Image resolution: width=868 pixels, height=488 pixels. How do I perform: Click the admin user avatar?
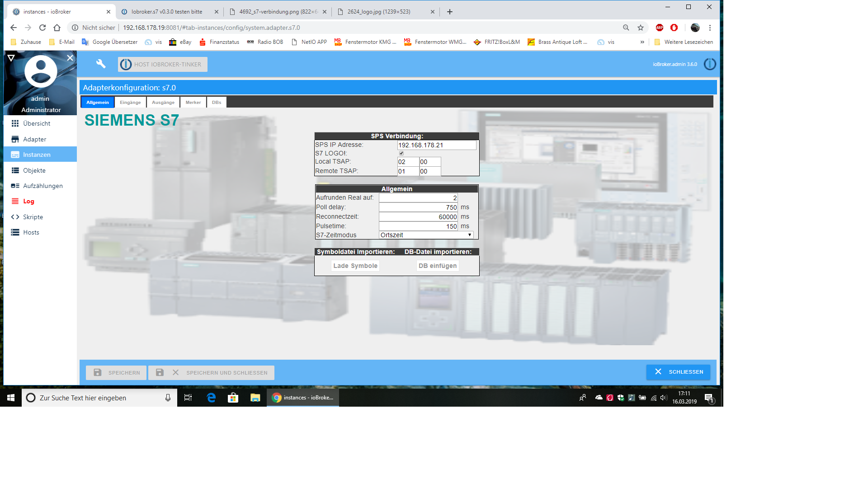(x=41, y=71)
